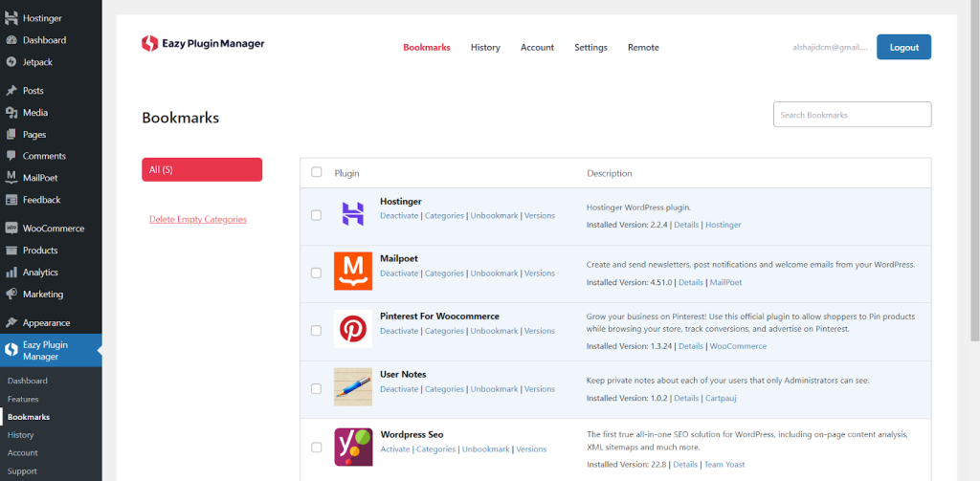Open Categories for Mailpoet plugin
Image resolution: width=980 pixels, height=481 pixels.
point(444,273)
